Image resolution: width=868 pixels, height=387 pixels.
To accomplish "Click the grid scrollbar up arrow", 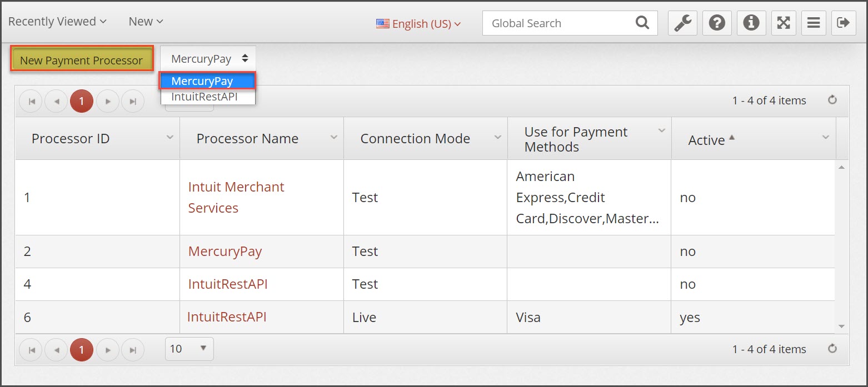I will pos(841,167).
